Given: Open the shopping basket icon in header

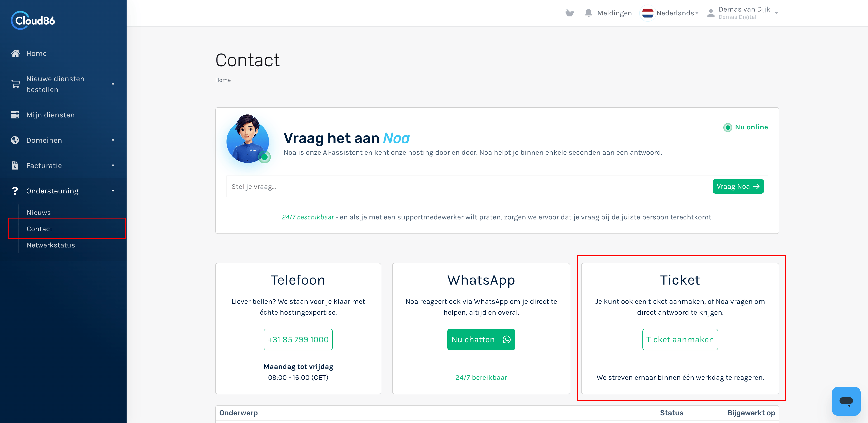Looking at the screenshot, I should [569, 13].
